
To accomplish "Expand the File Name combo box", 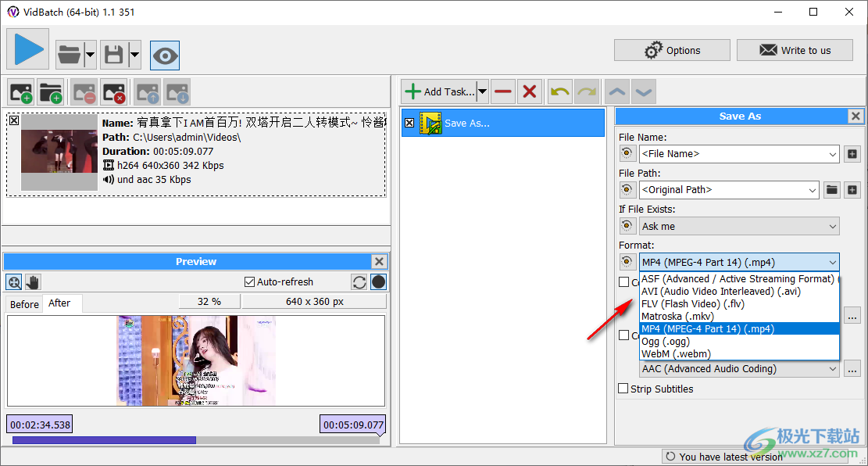I will coord(832,154).
